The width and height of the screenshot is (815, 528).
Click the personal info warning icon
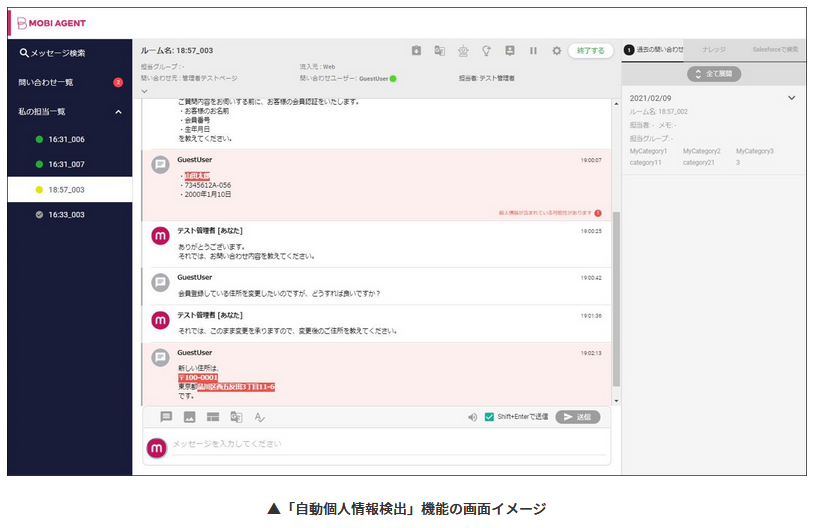click(598, 213)
